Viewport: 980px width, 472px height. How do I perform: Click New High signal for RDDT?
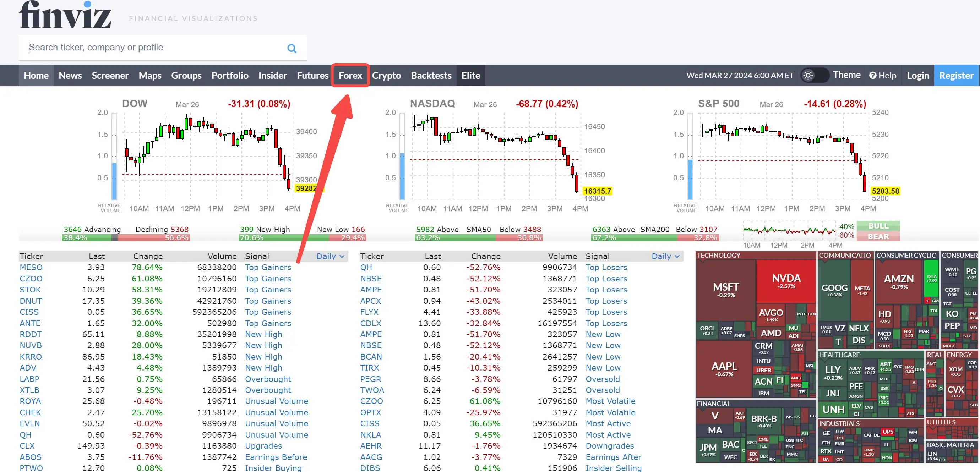pos(263,335)
